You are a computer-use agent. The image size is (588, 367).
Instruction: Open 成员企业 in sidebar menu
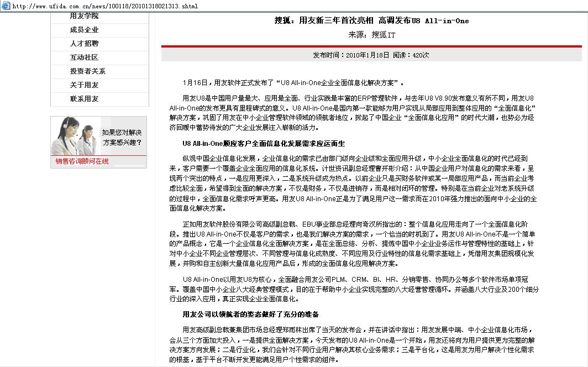point(84,30)
